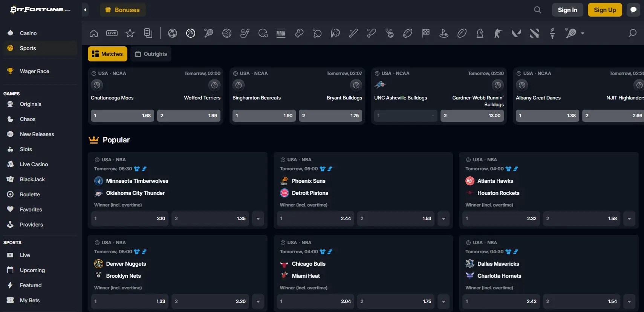Open Chaos games in the sidebar
Image resolution: width=644 pixels, height=312 pixels.
[40, 119]
